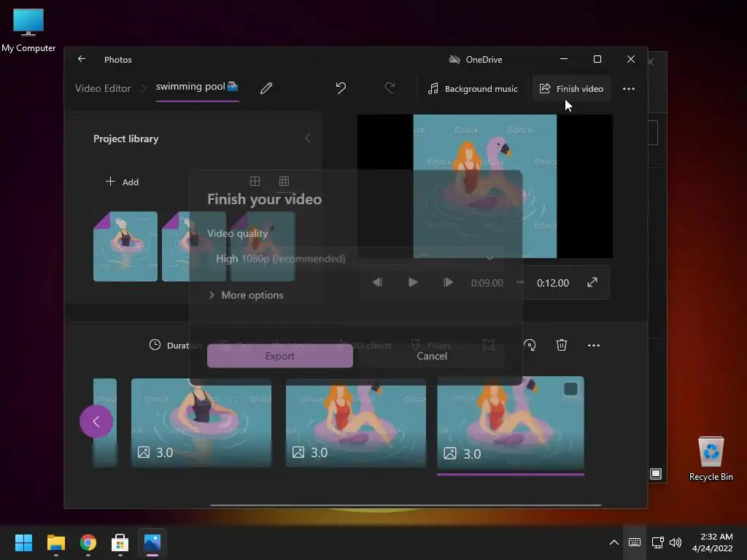
Task: Go to Video Editor breadcrumb
Action: (102, 88)
